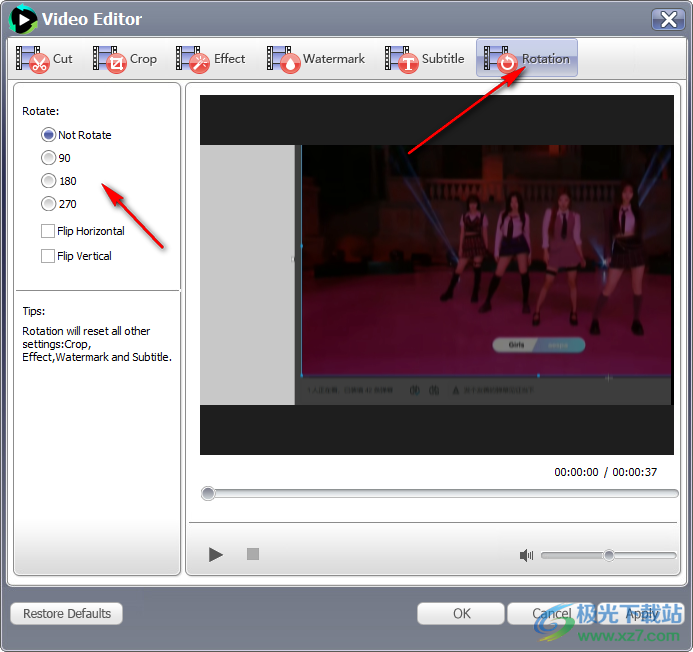Open the Subtitle tab
This screenshot has height=652, width=693.
click(x=424, y=59)
